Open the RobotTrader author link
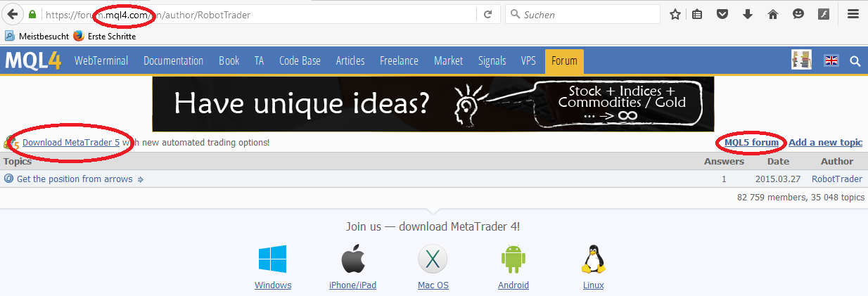 pos(837,179)
